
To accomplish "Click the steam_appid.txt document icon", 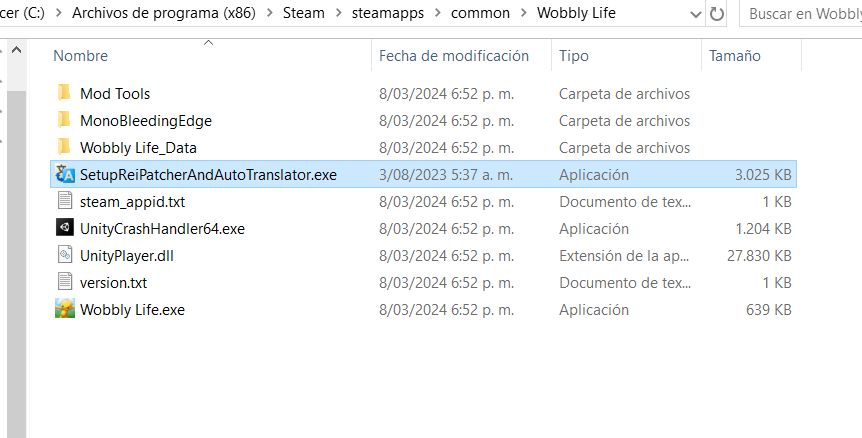I will click(65, 201).
